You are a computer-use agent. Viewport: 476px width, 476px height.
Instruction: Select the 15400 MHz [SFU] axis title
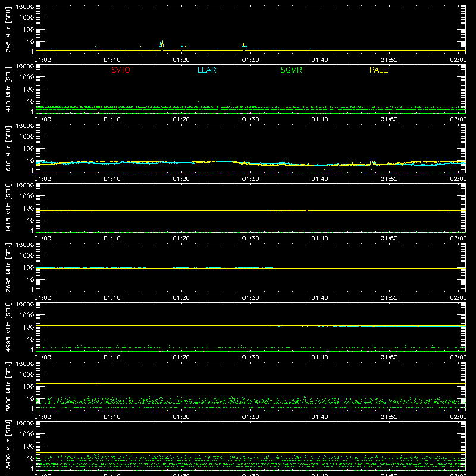click(x=8, y=446)
